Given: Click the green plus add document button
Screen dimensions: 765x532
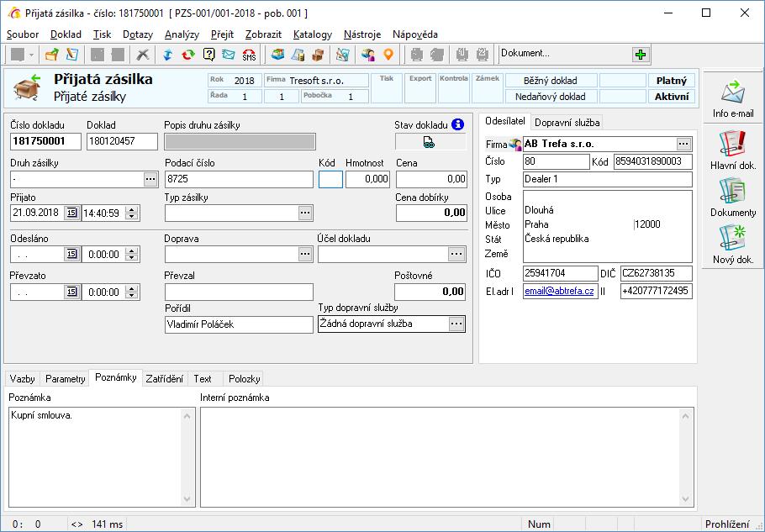Looking at the screenshot, I should (x=641, y=55).
